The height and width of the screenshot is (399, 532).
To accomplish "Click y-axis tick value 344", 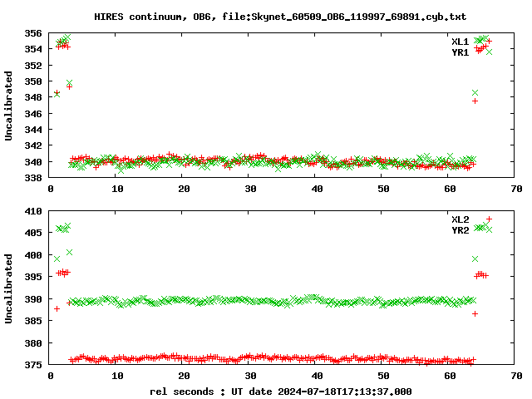I will 33,130.
